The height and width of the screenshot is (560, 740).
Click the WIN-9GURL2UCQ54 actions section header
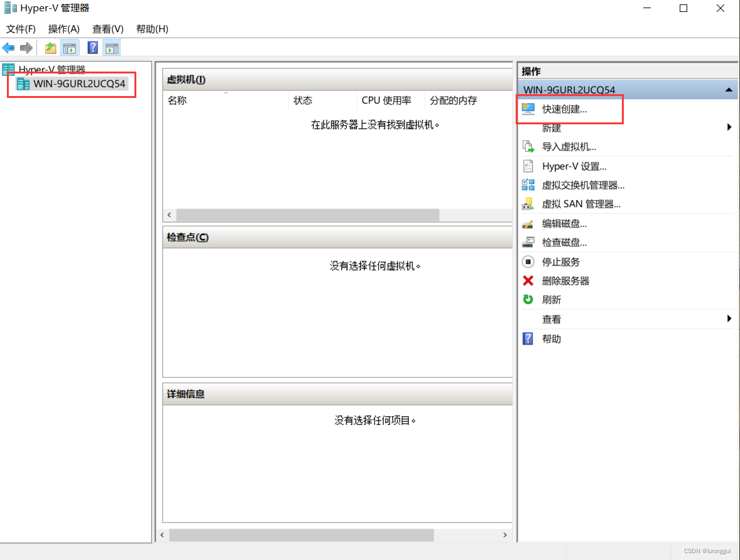[628, 90]
